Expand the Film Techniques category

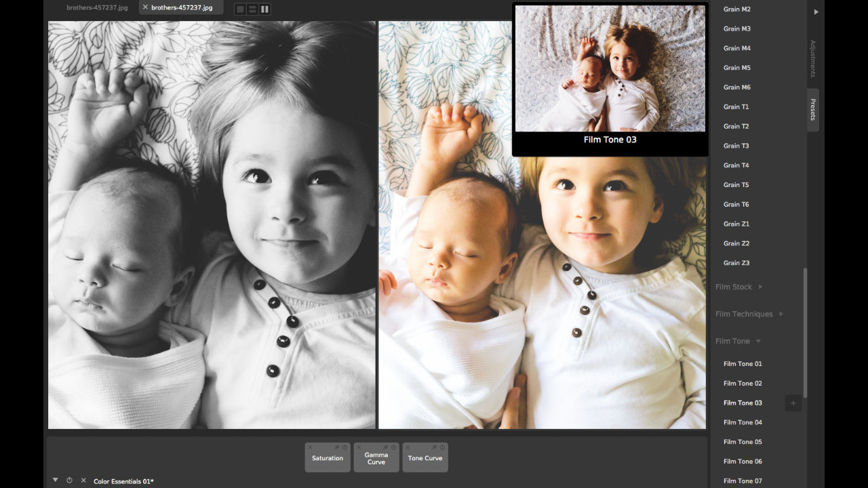[x=744, y=314]
